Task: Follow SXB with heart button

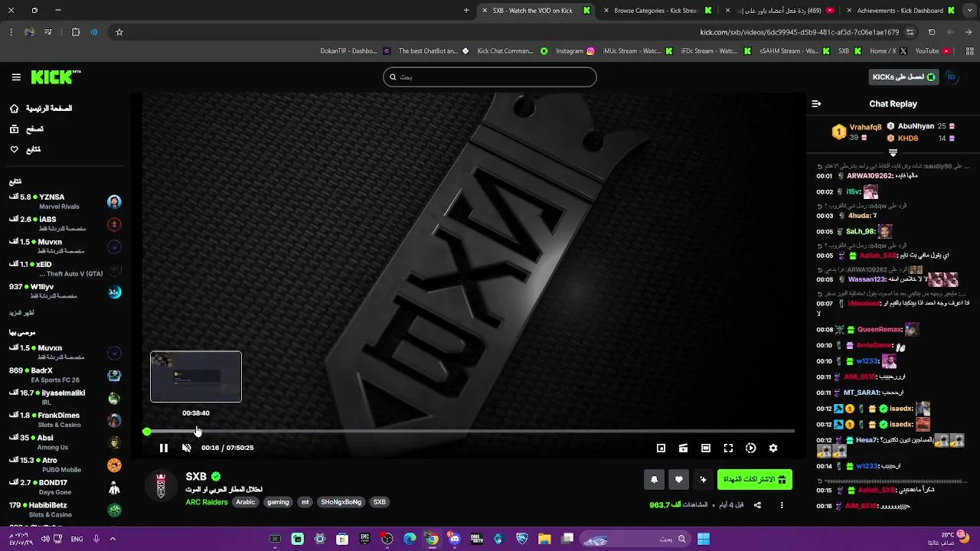Action: (678, 480)
